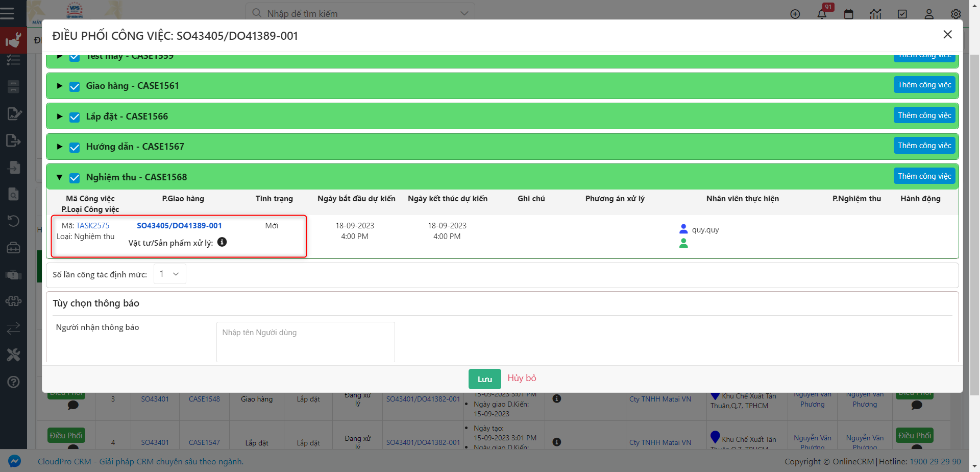This screenshot has width=980, height=472.
Task: Select the undo/return icon in the sidebar
Action: pos(13,221)
